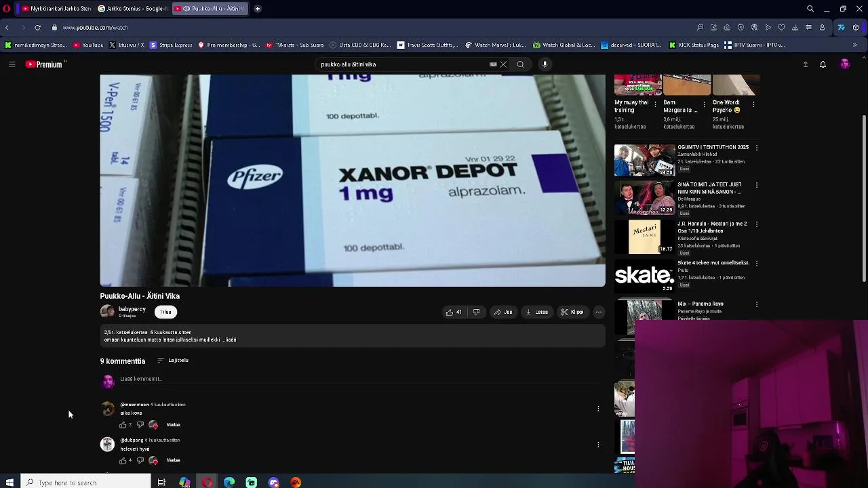Open 'SINÄ TOIMIT JA TEET JUST' video title

tap(709, 188)
